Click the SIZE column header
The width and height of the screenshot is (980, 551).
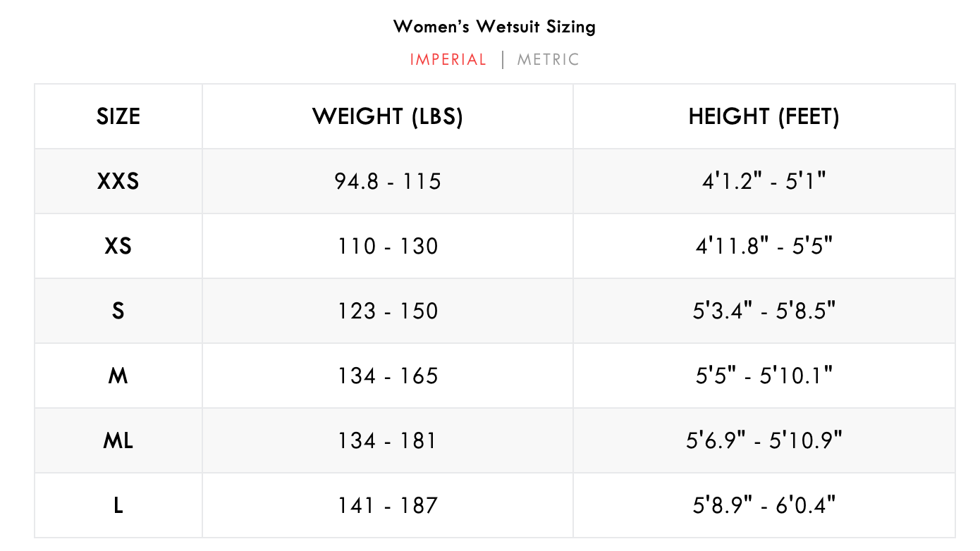[x=118, y=116]
